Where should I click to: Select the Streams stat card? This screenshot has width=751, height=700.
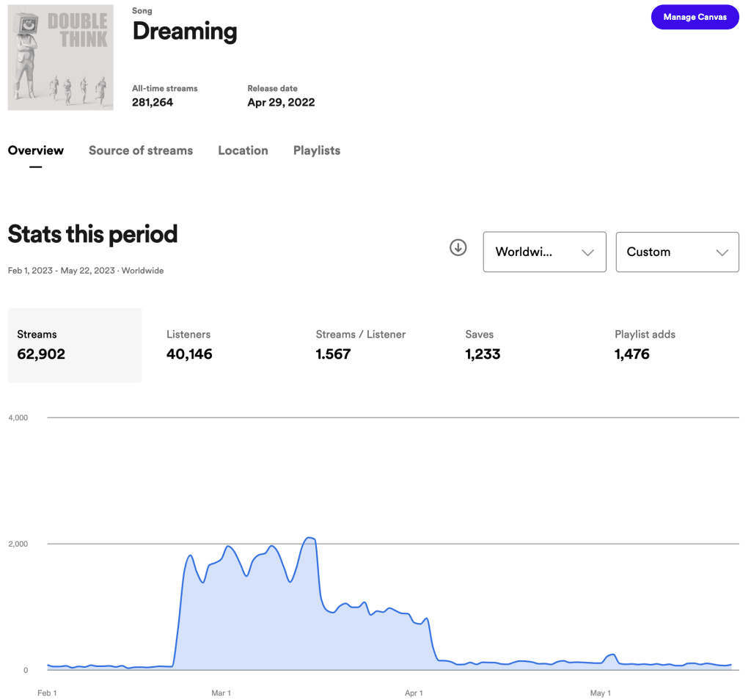(x=75, y=345)
